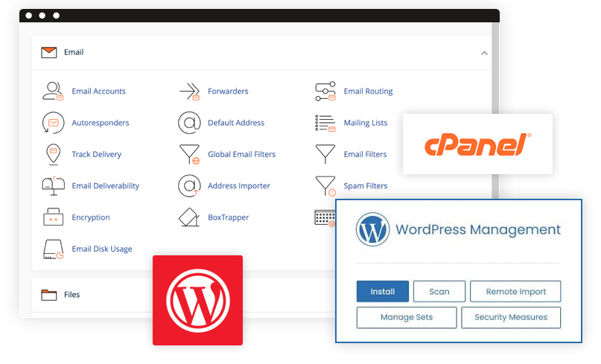Open the Mailing Lists link
601x364 pixels.
click(365, 123)
